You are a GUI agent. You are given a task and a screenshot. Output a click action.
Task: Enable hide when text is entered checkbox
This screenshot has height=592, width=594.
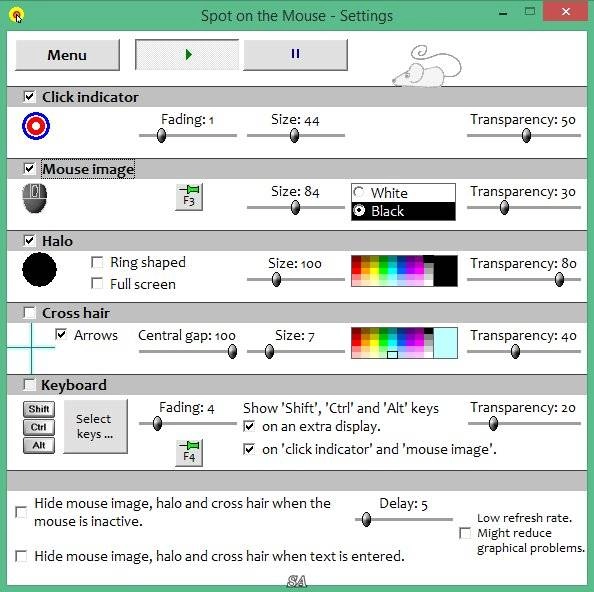[21, 556]
